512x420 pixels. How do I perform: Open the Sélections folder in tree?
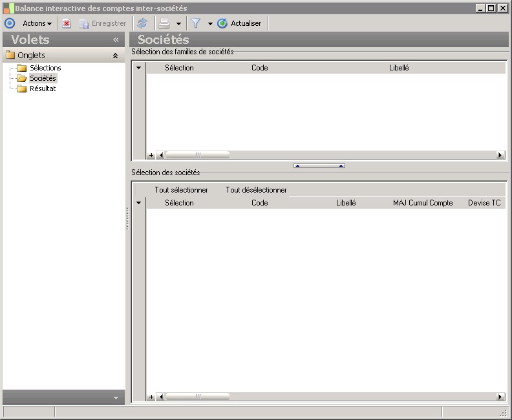[x=45, y=68]
